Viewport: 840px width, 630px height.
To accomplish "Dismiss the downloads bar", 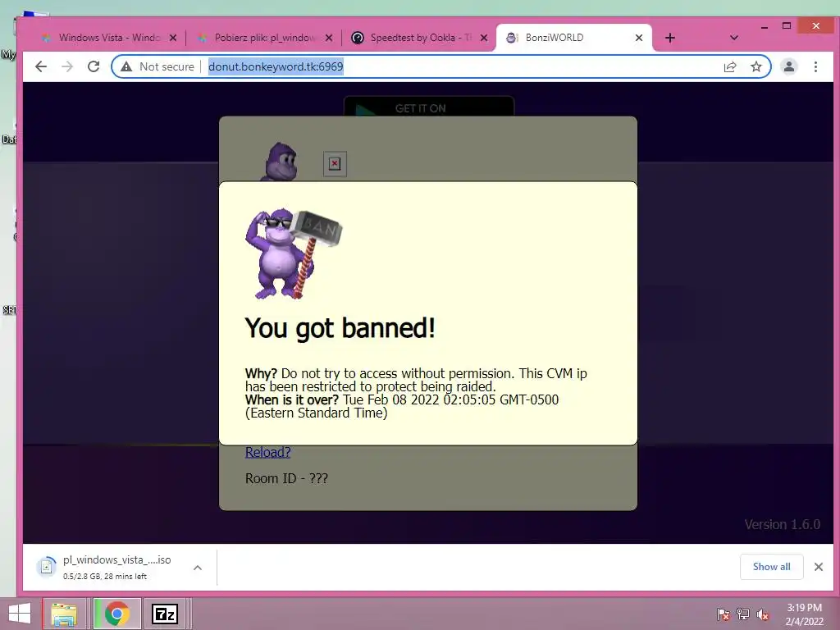I will point(818,566).
